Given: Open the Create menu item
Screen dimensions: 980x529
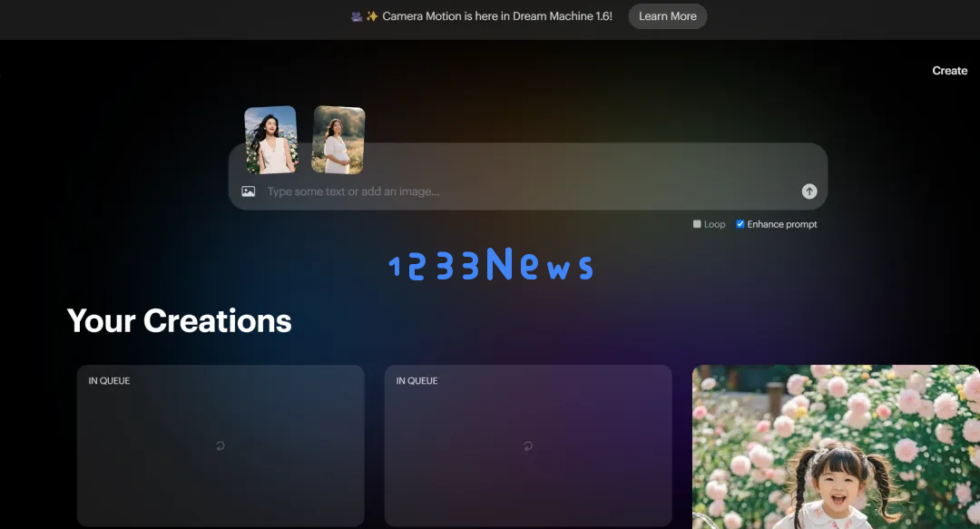Looking at the screenshot, I should pos(949,71).
